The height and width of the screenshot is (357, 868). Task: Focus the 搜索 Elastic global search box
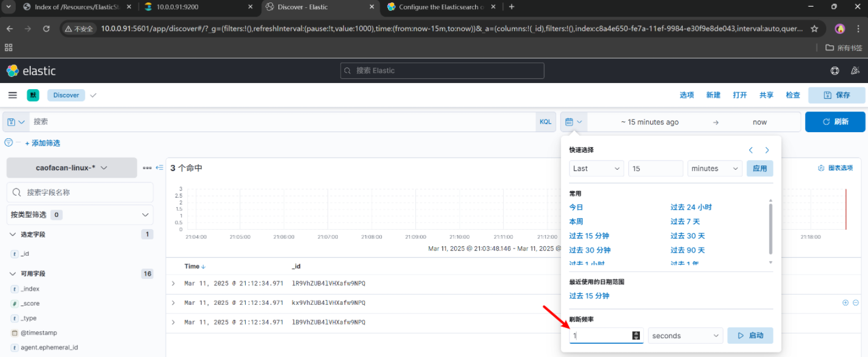point(442,71)
